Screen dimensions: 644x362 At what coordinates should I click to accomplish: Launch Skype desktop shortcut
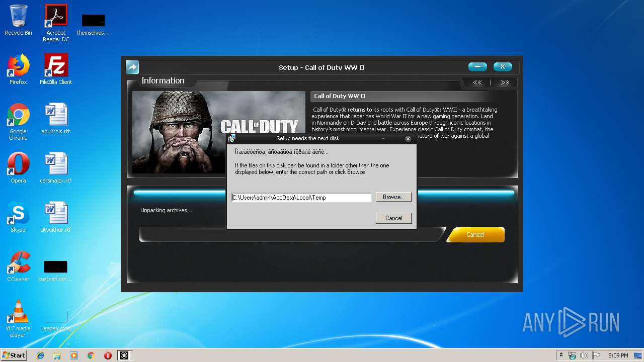click(x=18, y=217)
